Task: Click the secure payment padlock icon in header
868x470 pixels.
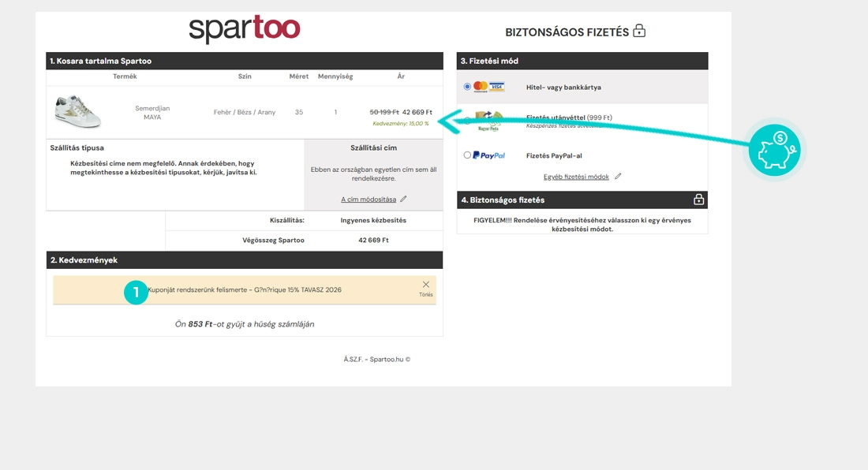Action: [x=639, y=31]
